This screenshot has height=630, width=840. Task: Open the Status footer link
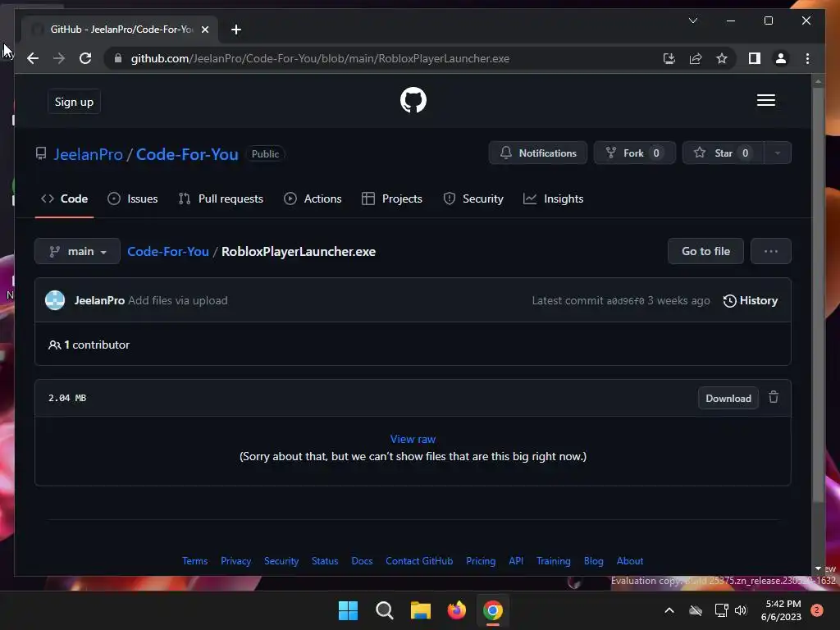pyautogui.click(x=325, y=561)
